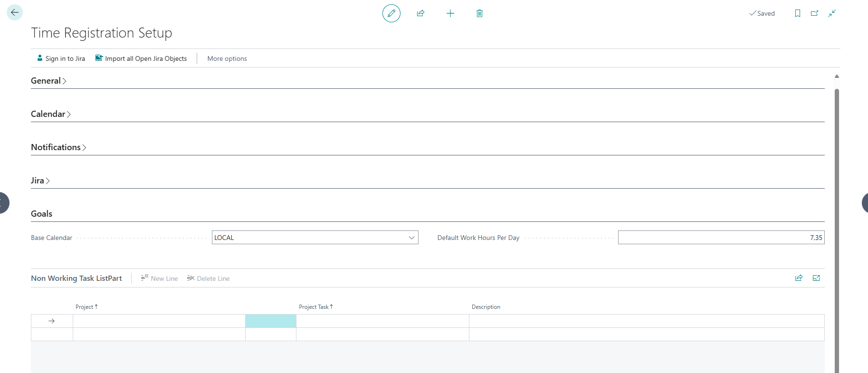Open the Base Calendar dropdown
This screenshot has height=373, width=868.
pos(411,238)
